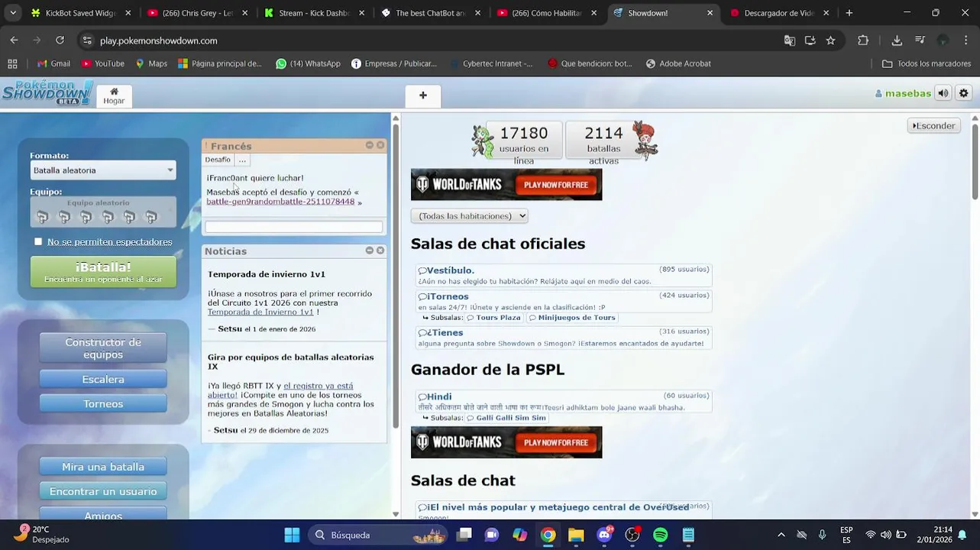Open the Todas las habitaciones dropdown
980x550 pixels.
coord(469,216)
